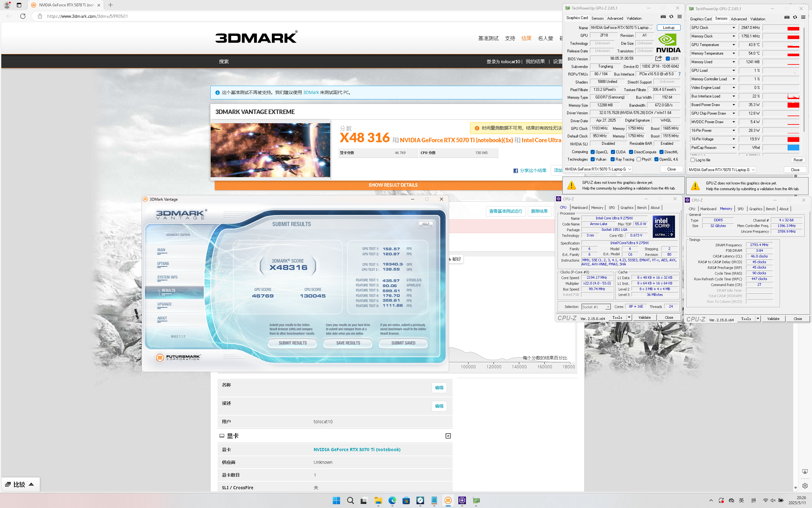Open File Explorer from taskbar
The height and width of the screenshot is (508, 812).
click(378, 501)
